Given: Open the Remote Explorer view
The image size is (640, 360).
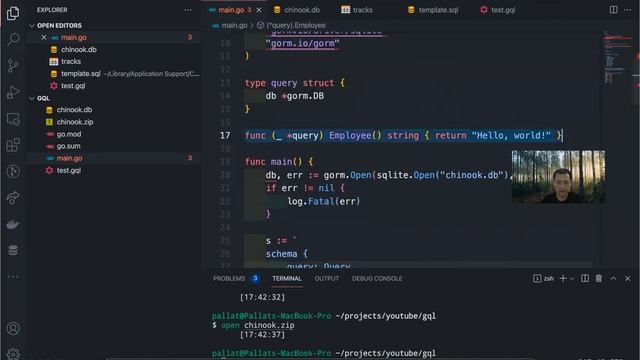Looking at the screenshot, I should 13,119.
